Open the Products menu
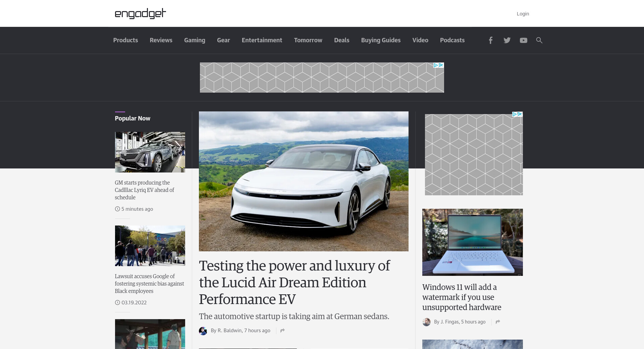The image size is (644, 349). click(x=125, y=40)
